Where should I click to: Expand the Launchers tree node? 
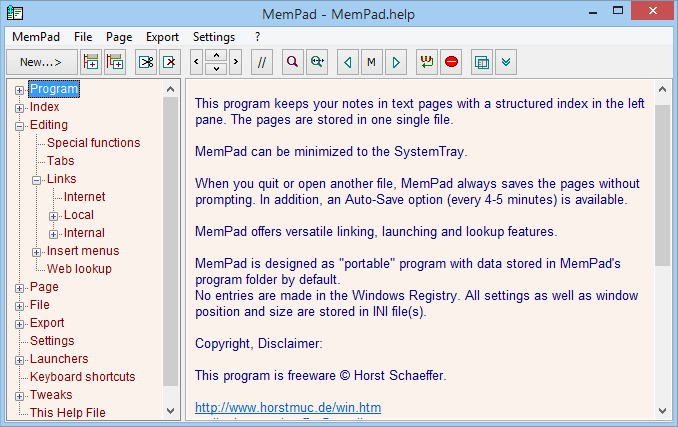[19, 360]
